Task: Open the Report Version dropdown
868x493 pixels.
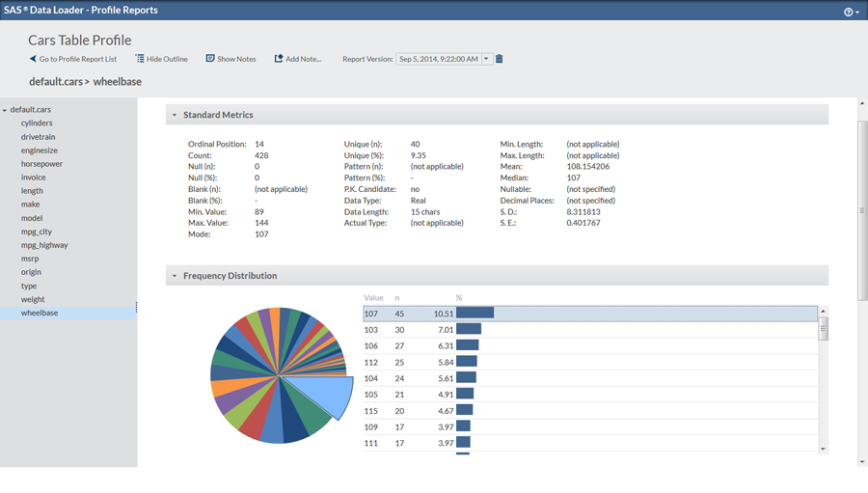Action: [x=487, y=59]
